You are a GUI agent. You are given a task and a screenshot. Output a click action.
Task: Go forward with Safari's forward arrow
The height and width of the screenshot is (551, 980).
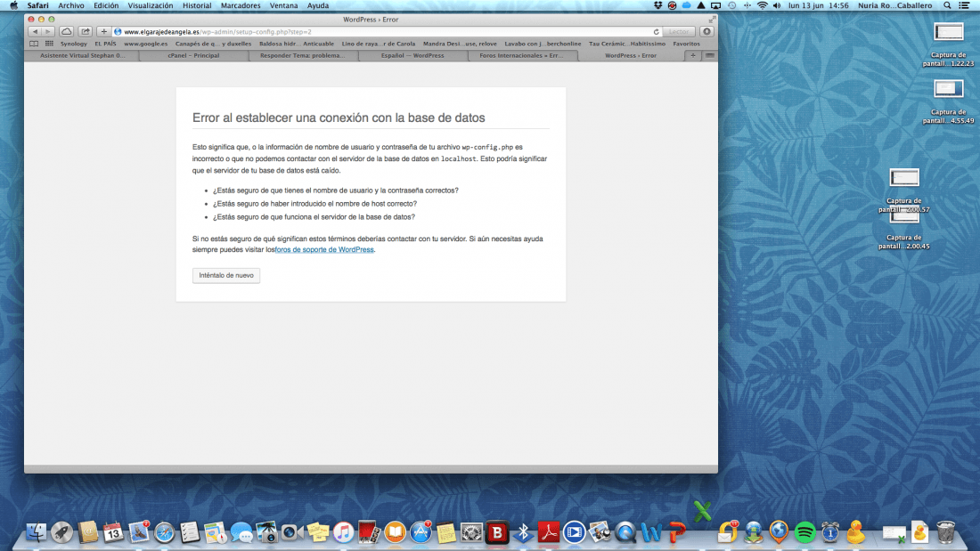[x=47, y=31]
